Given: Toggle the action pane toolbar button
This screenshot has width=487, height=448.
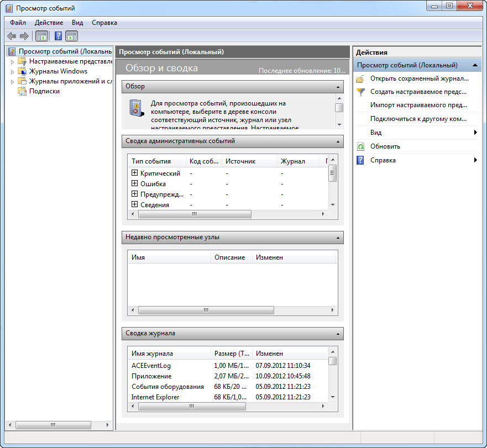Looking at the screenshot, I should point(71,36).
